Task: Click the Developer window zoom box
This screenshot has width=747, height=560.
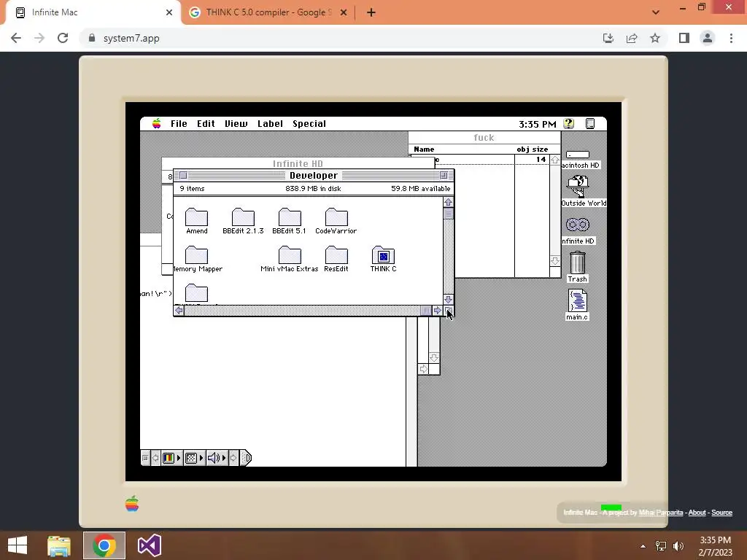Action: (x=444, y=175)
